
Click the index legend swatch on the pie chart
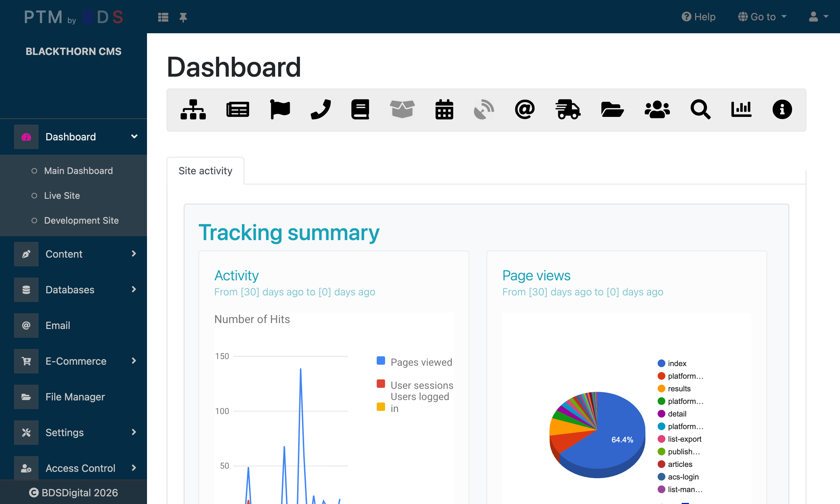click(x=661, y=363)
